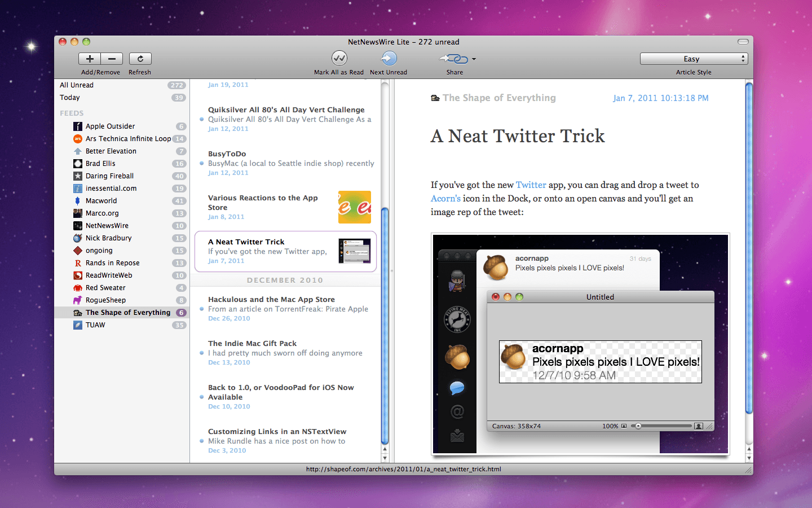Click The Shape of Everything sidebar icon

pyautogui.click(x=78, y=313)
